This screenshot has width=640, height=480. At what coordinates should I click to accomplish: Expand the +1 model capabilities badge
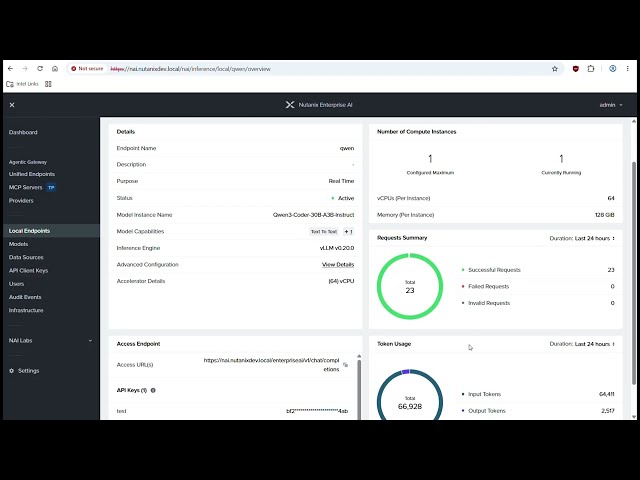pyautogui.click(x=348, y=231)
